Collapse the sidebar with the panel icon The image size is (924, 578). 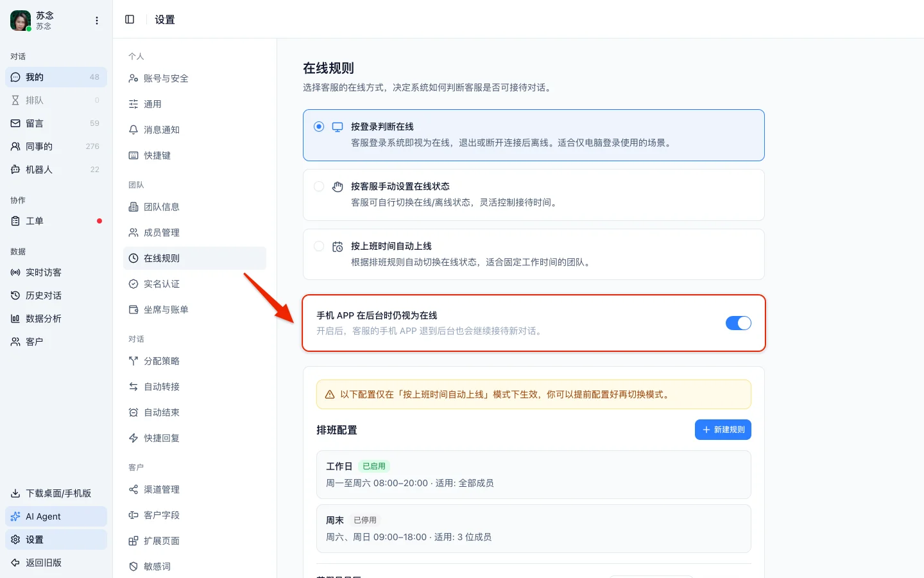[x=130, y=19]
